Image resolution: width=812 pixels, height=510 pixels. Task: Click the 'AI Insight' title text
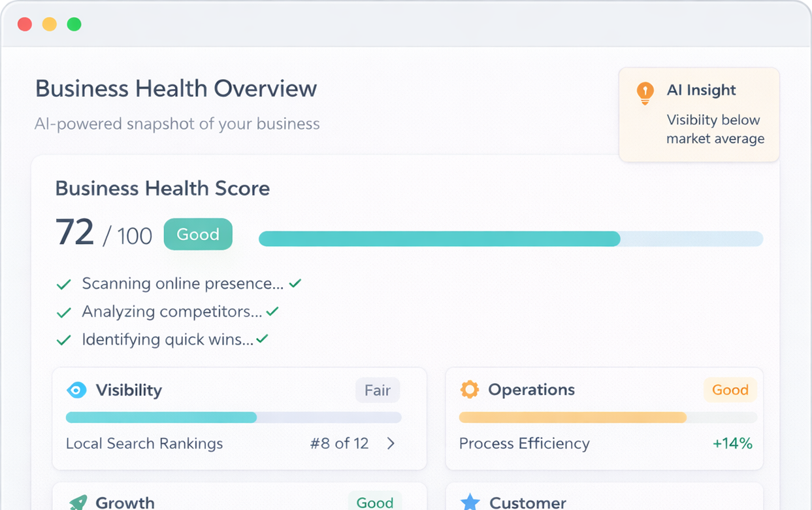(702, 90)
